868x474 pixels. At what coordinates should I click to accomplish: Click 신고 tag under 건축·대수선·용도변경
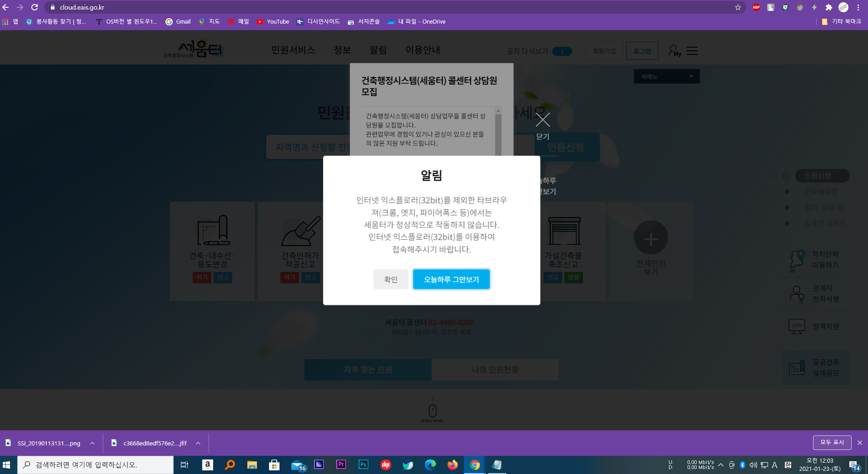point(223,277)
